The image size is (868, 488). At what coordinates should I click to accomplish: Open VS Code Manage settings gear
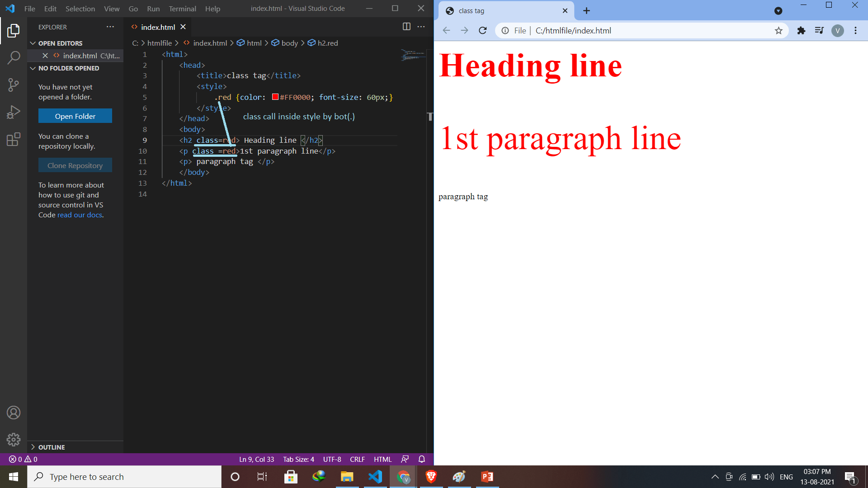click(14, 440)
